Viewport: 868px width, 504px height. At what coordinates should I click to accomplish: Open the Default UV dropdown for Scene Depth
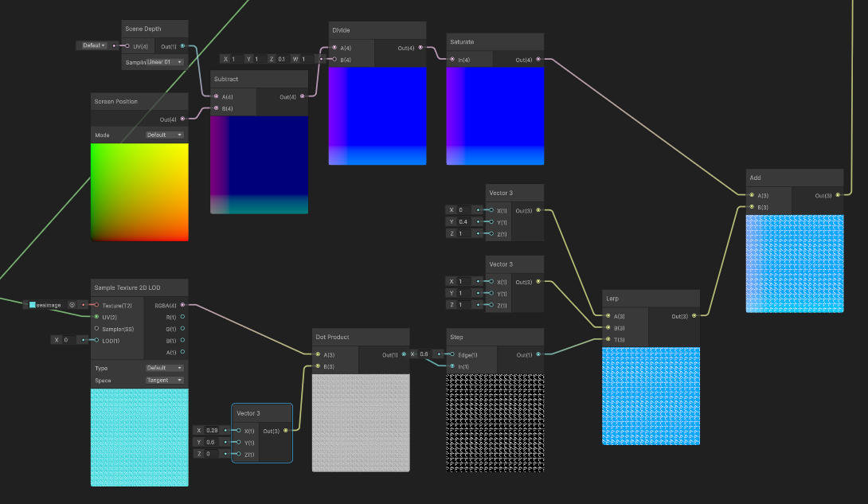[x=93, y=45]
